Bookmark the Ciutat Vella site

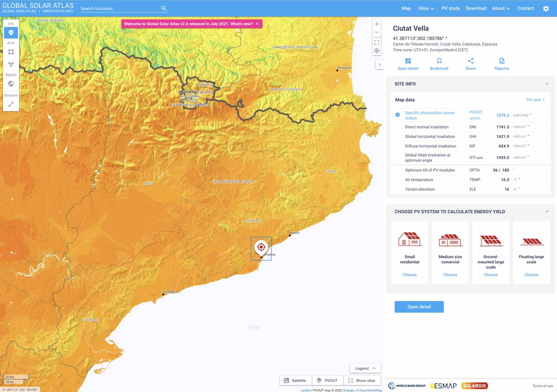[x=439, y=61]
